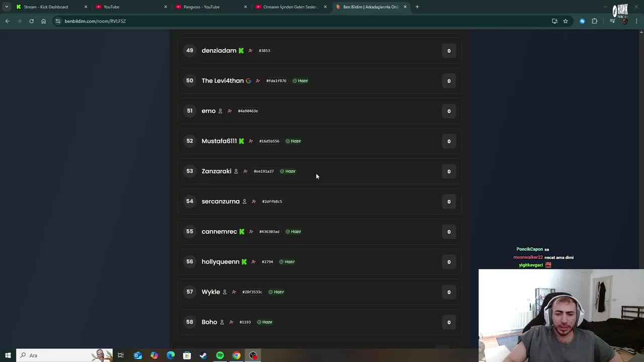The height and width of the screenshot is (362, 644).
Task: Close the Pangvoss - YouTube tab
Action: [x=246, y=7]
